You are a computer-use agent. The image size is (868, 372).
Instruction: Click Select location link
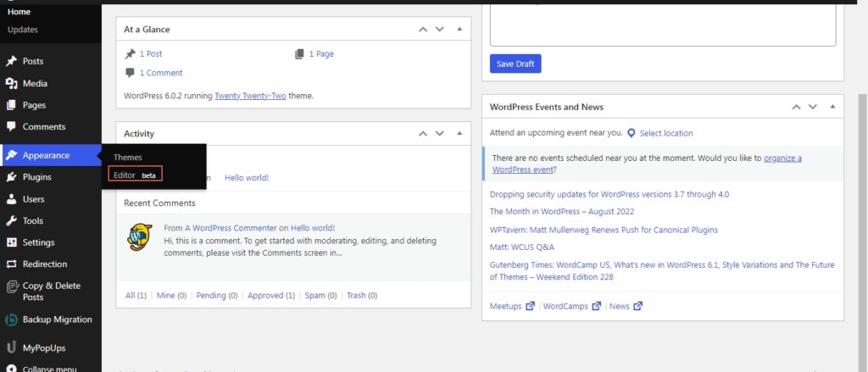click(666, 133)
